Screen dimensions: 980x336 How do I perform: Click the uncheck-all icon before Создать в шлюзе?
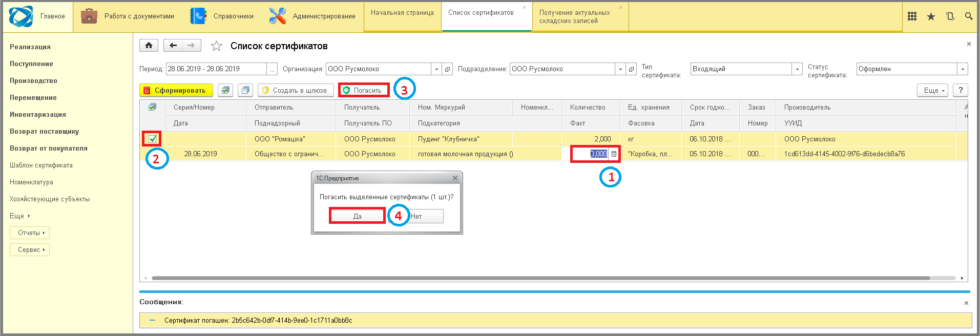pyautogui.click(x=246, y=90)
